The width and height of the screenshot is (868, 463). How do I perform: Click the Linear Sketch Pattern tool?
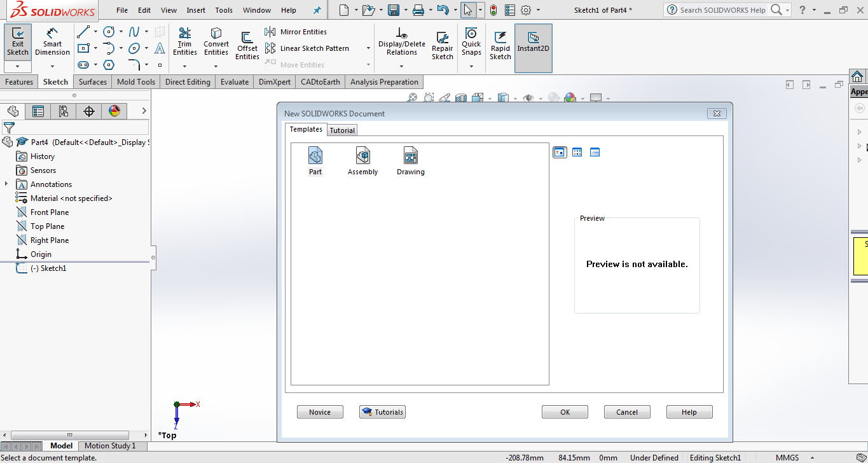(x=308, y=48)
